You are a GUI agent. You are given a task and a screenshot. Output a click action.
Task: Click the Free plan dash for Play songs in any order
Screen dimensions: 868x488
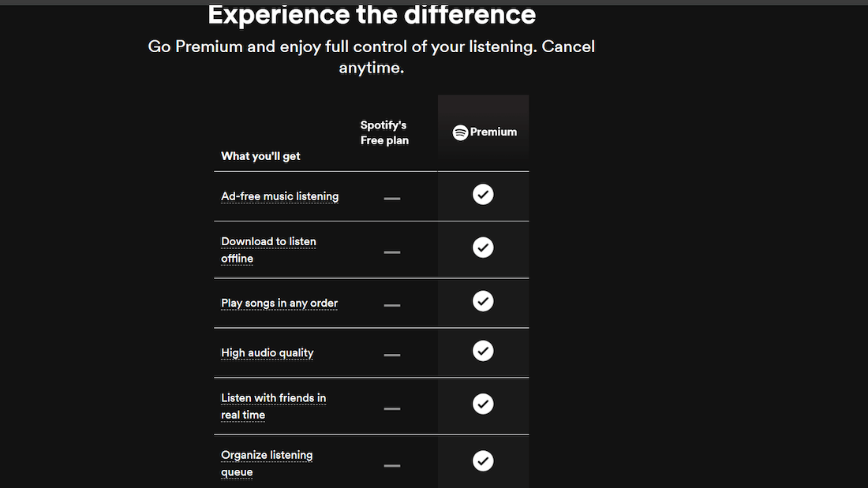point(392,305)
